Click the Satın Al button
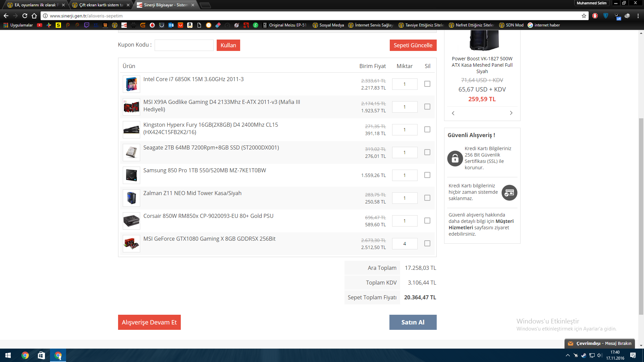Image resolution: width=644 pixels, height=362 pixels. [413, 322]
